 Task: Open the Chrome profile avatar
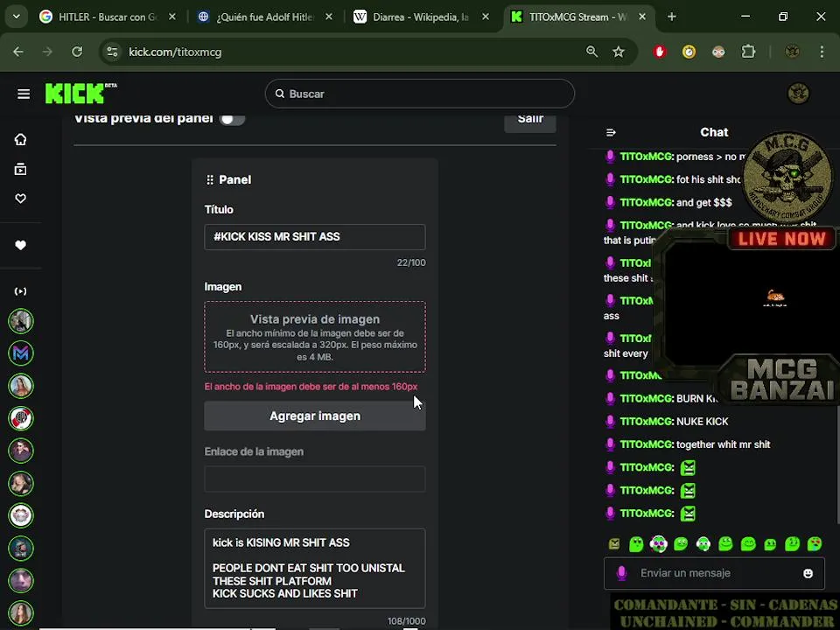[x=793, y=52]
